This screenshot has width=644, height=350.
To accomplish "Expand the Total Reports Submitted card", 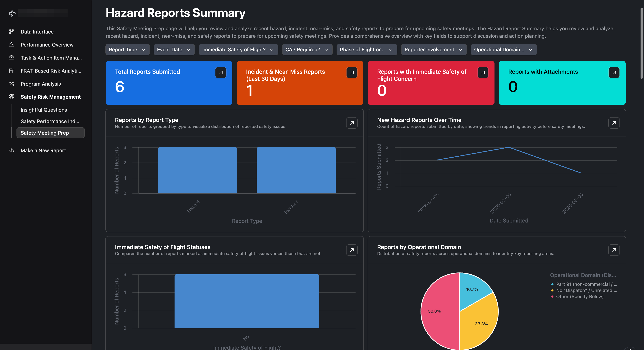I will (220, 72).
